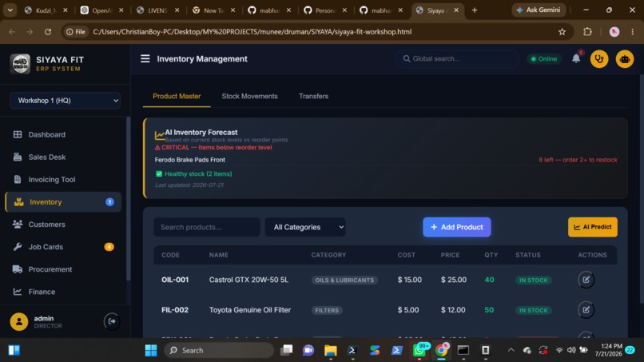Image resolution: width=644 pixels, height=362 pixels.
Task: Click the FIL-002 product code
Action: (175, 310)
